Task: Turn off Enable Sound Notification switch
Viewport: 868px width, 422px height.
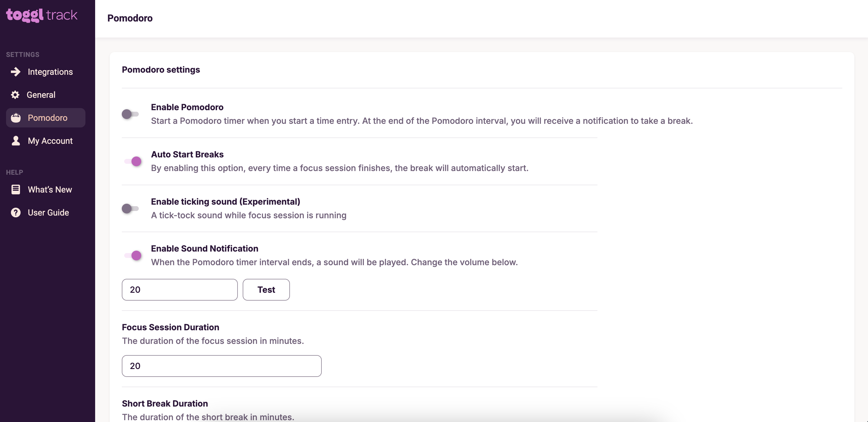Action: tap(132, 255)
